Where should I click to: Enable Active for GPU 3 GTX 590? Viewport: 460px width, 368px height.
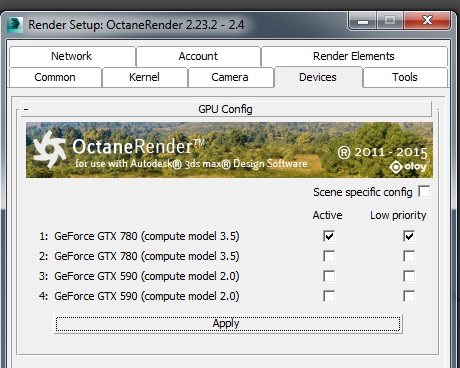[x=329, y=276]
